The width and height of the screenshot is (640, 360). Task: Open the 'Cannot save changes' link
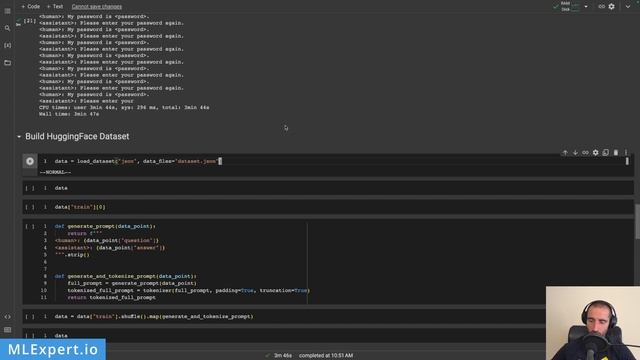pyautogui.click(x=97, y=7)
